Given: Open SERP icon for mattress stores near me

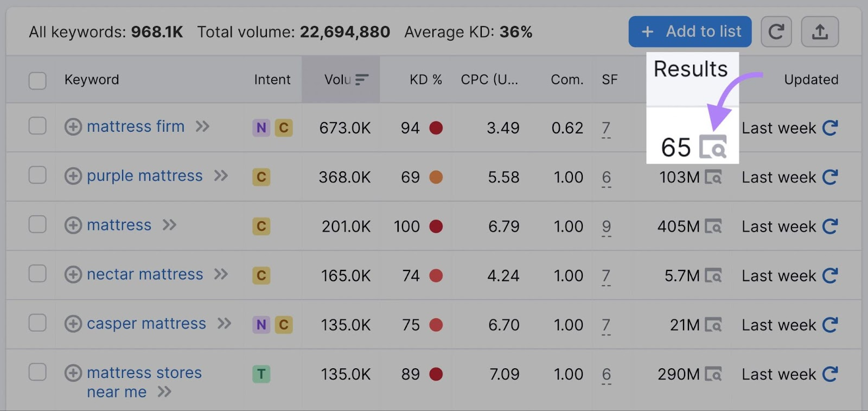Looking at the screenshot, I should pyautogui.click(x=713, y=374).
